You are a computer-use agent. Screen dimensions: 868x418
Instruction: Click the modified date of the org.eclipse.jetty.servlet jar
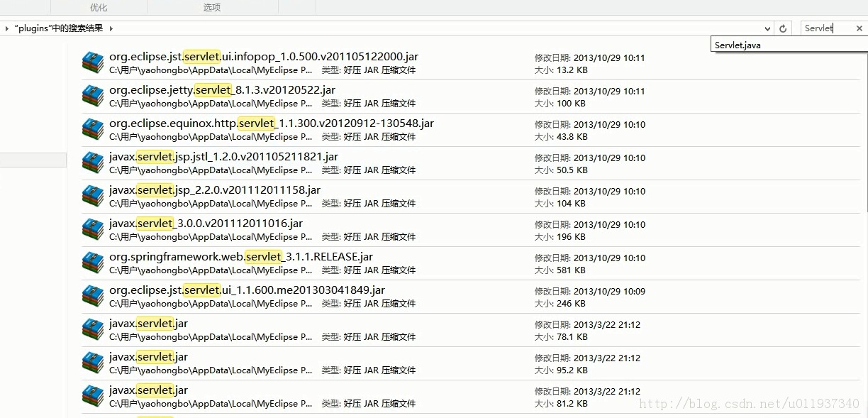tap(590, 92)
